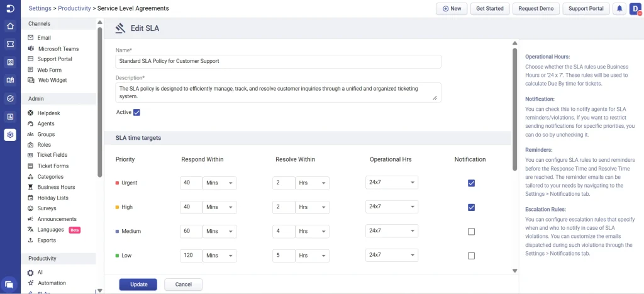The image size is (644, 294).
Task: Open the Contacts icon in left rail
Action: pos(10,62)
